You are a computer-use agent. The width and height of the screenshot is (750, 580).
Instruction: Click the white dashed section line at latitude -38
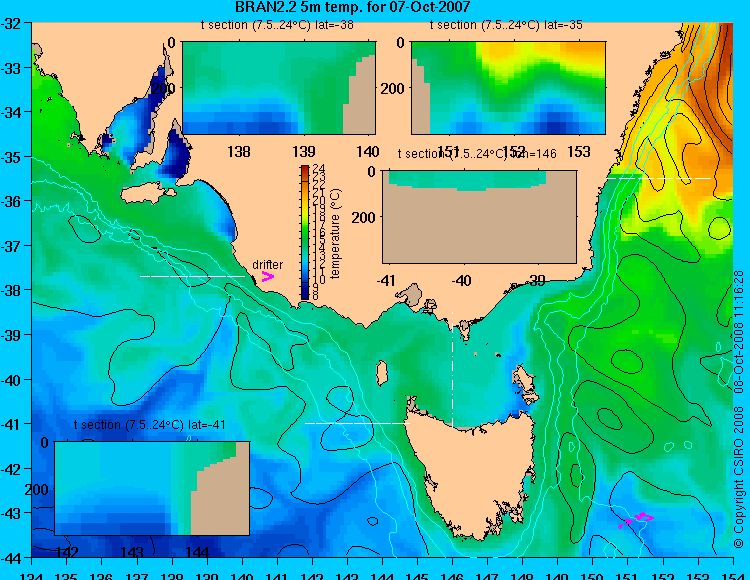(x=192, y=276)
